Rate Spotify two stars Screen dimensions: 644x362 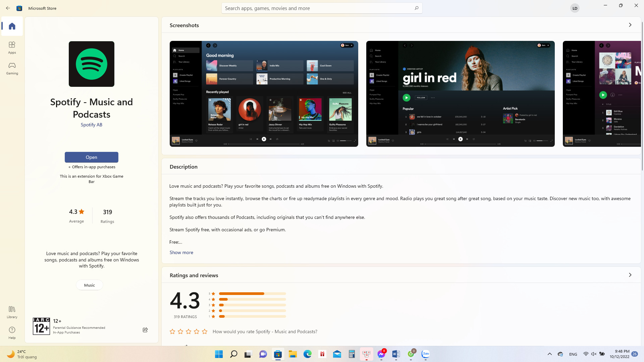[x=180, y=331]
